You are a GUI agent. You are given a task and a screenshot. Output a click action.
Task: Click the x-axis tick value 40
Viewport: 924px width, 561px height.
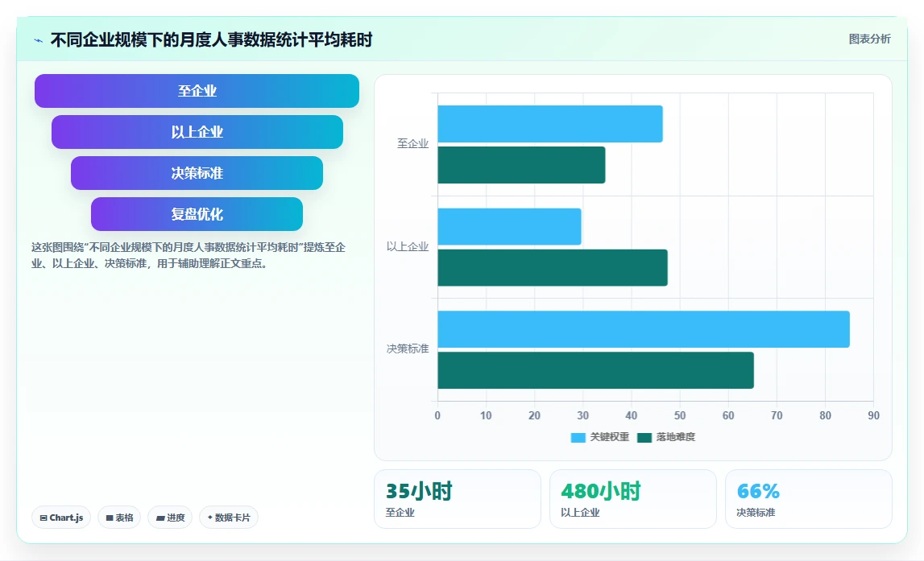(x=631, y=415)
